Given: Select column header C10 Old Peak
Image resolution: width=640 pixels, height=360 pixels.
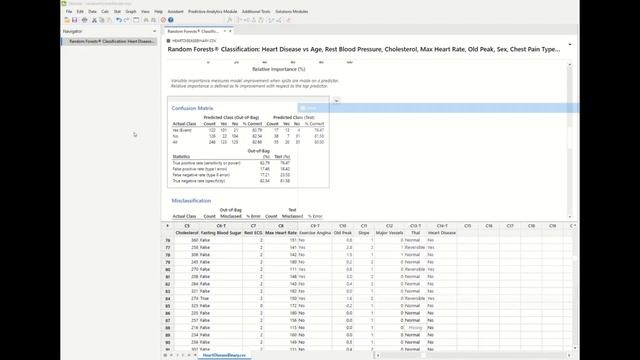Looking at the screenshot, I should coord(342,229).
